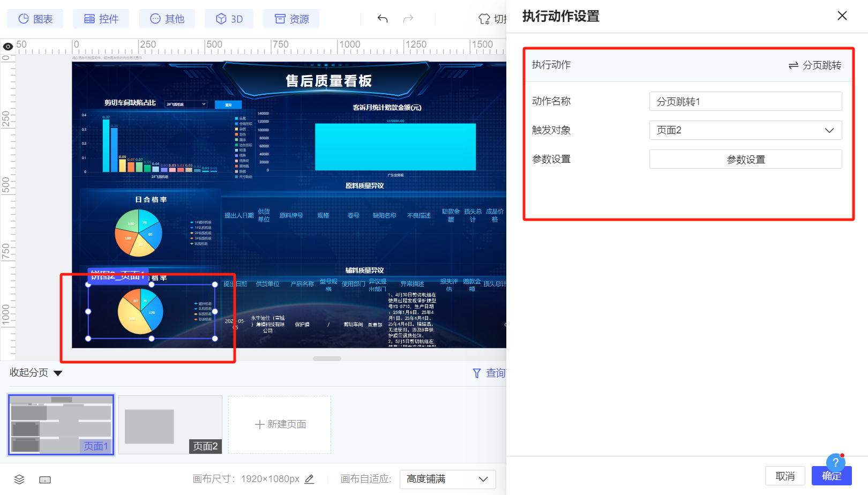Image resolution: width=868 pixels, height=495 pixels.
Task: Open the 其他 menu
Action: point(167,19)
